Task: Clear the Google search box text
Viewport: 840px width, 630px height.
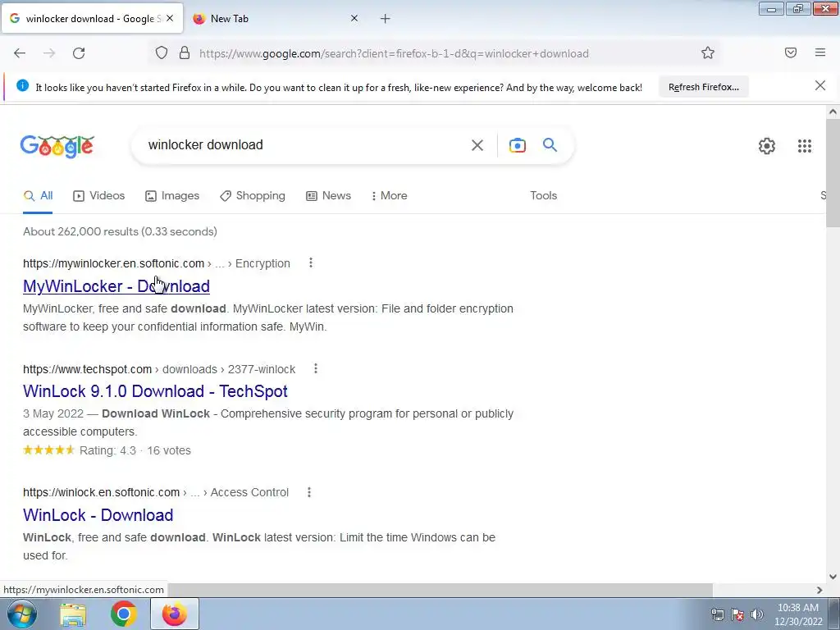Action: 477,145
